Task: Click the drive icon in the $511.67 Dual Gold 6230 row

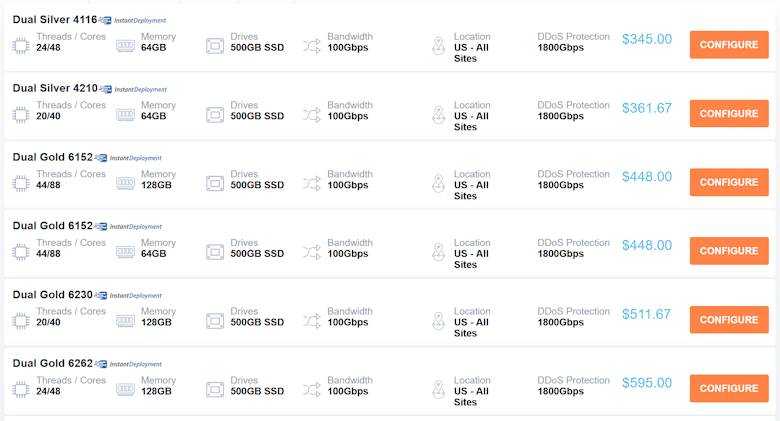Action: click(x=215, y=321)
